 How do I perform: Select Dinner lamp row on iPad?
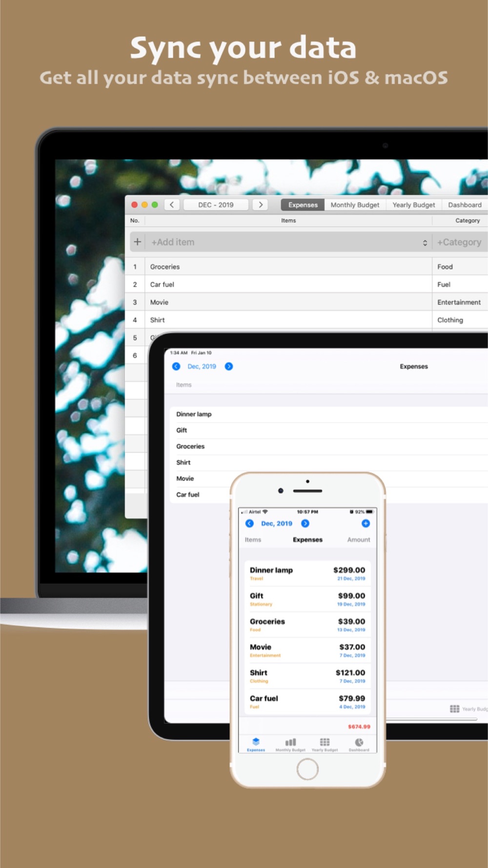point(329,414)
